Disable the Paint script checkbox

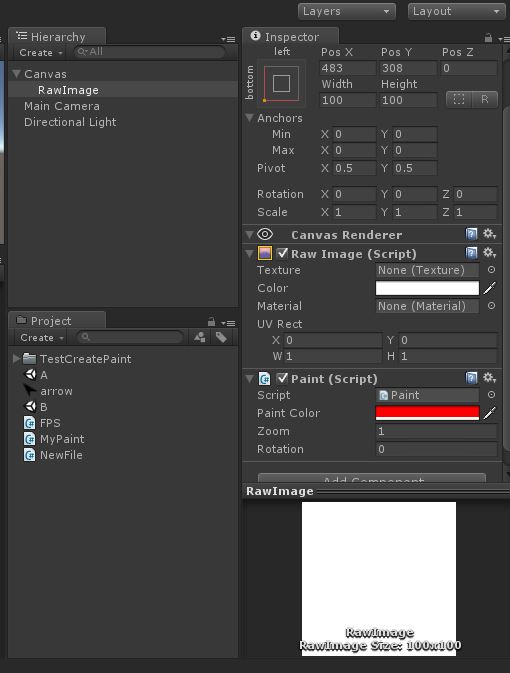(282, 378)
